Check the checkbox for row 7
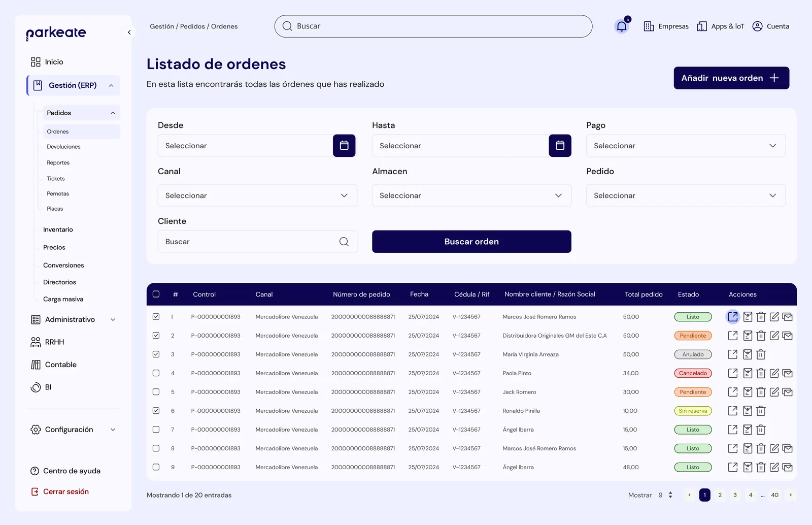The height and width of the screenshot is (525, 812). pos(156,429)
